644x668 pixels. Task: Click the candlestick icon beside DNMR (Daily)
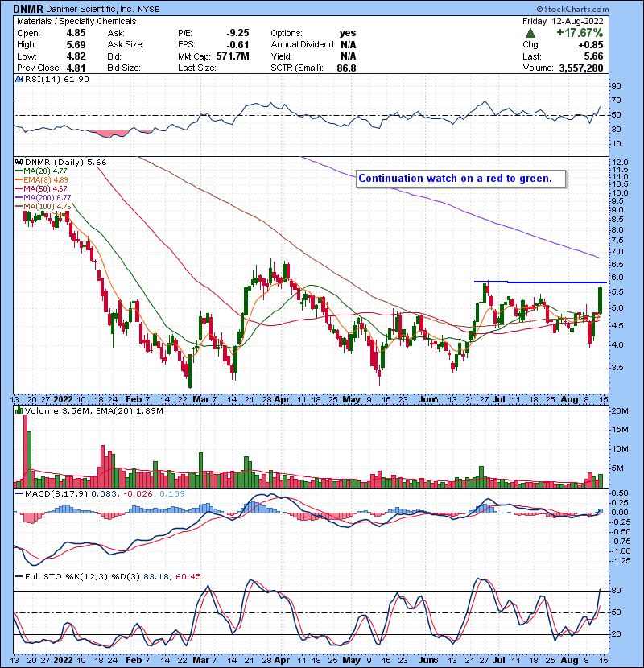19,162
